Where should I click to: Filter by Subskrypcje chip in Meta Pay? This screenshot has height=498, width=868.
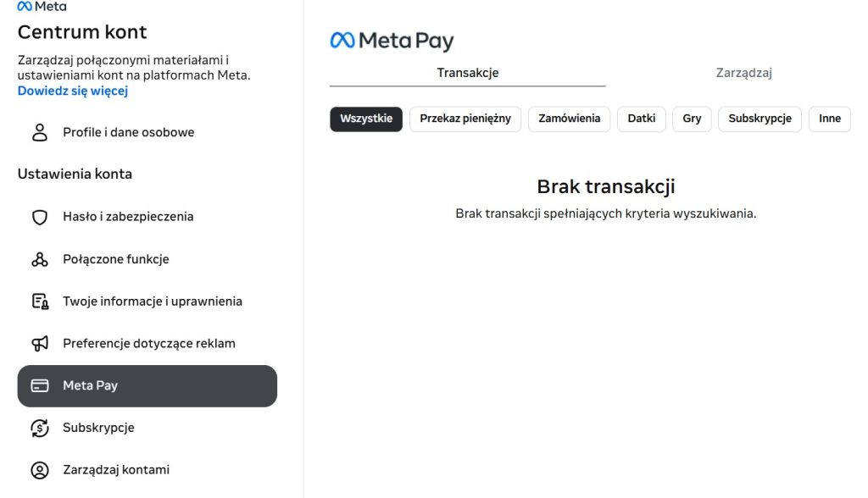[759, 119]
